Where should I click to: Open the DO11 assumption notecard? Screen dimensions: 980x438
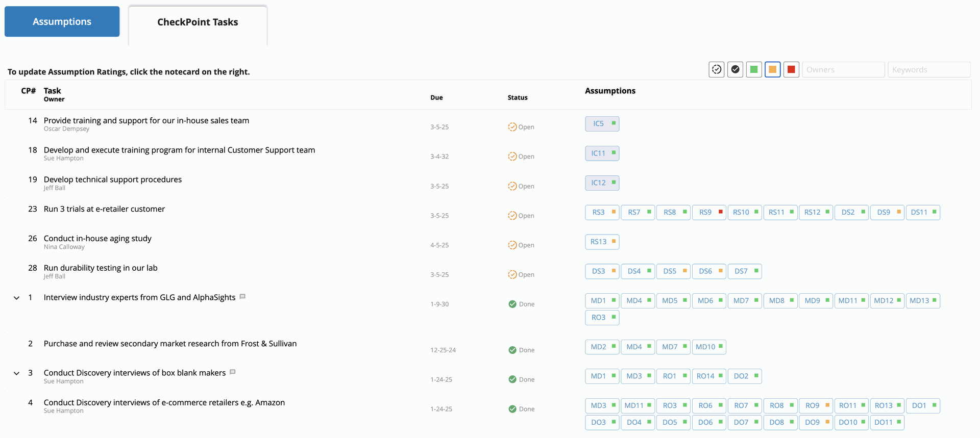tap(887, 423)
